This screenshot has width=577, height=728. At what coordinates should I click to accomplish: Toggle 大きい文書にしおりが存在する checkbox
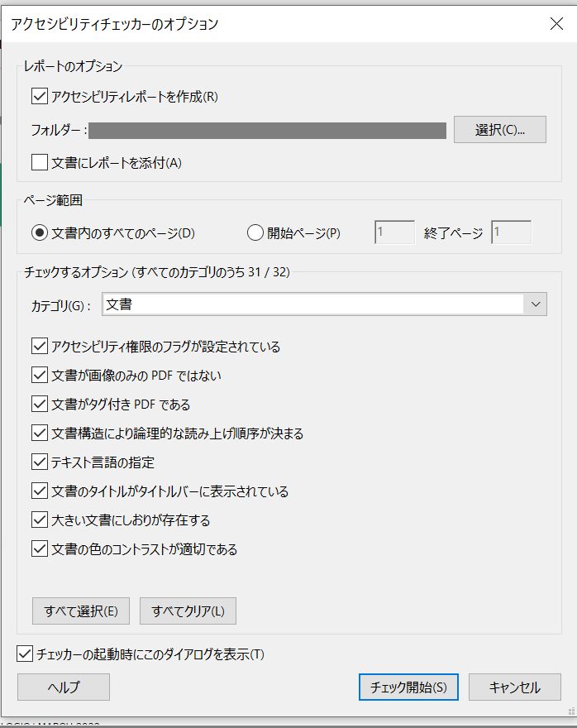click(40, 520)
